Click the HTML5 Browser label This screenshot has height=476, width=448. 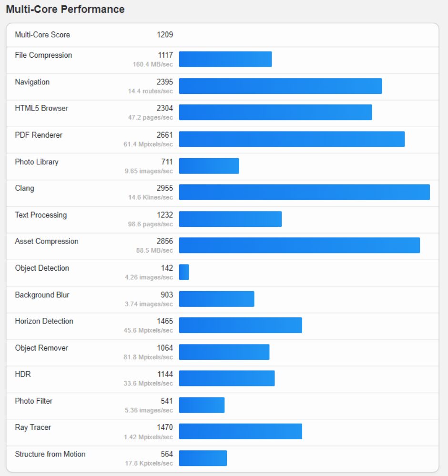point(41,108)
